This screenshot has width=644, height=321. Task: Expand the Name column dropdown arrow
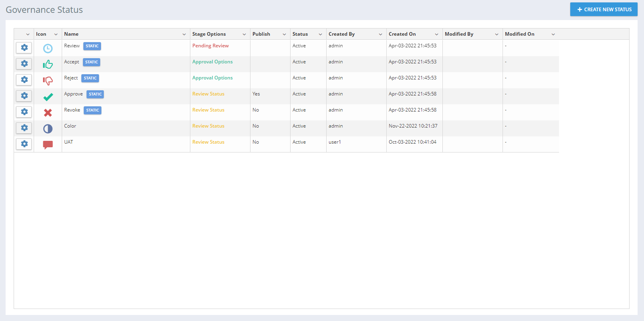[184, 35]
